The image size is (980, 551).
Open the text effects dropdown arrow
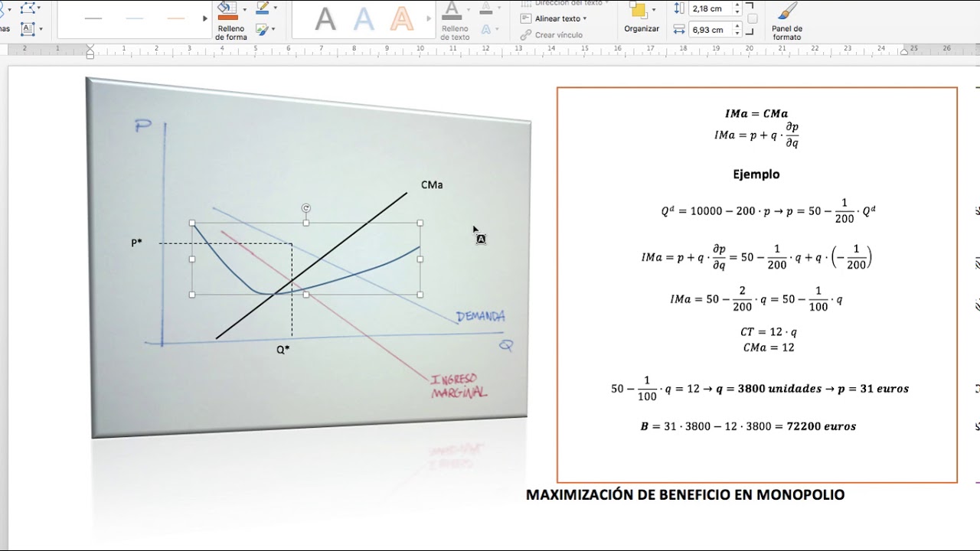tap(498, 29)
